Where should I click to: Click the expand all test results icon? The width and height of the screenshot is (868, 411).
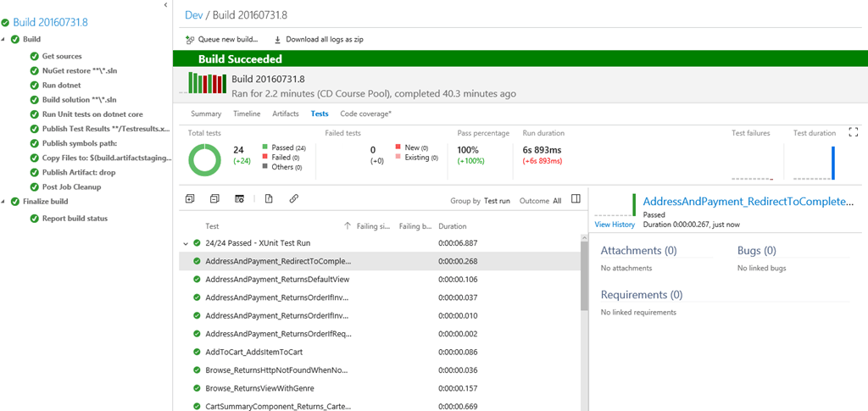pos(190,198)
